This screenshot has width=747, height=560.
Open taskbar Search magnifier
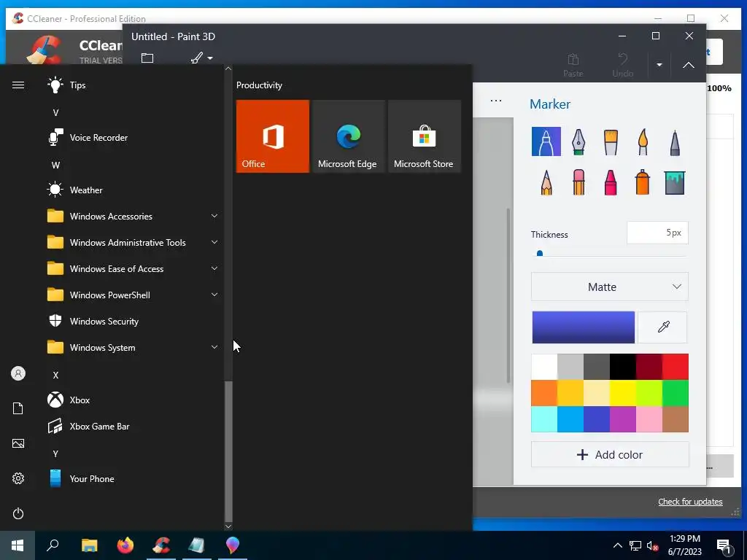(x=53, y=545)
